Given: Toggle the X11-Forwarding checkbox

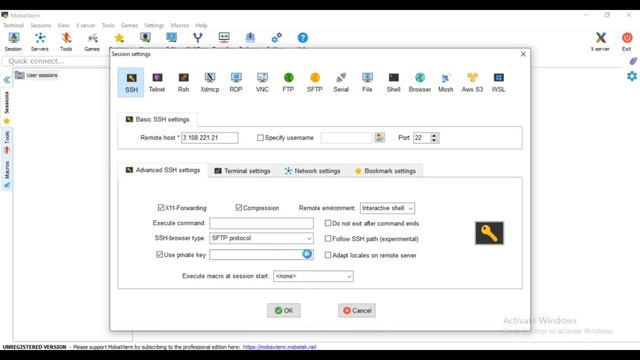Looking at the screenshot, I should pos(161,208).
